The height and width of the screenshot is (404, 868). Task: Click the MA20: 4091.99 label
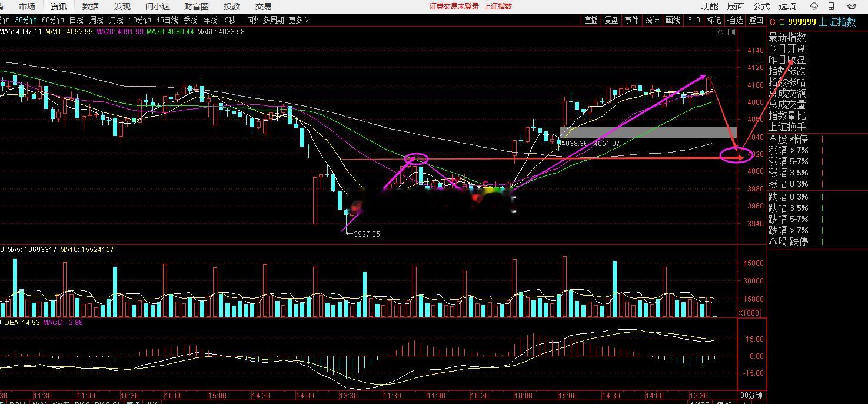point(119,32)
